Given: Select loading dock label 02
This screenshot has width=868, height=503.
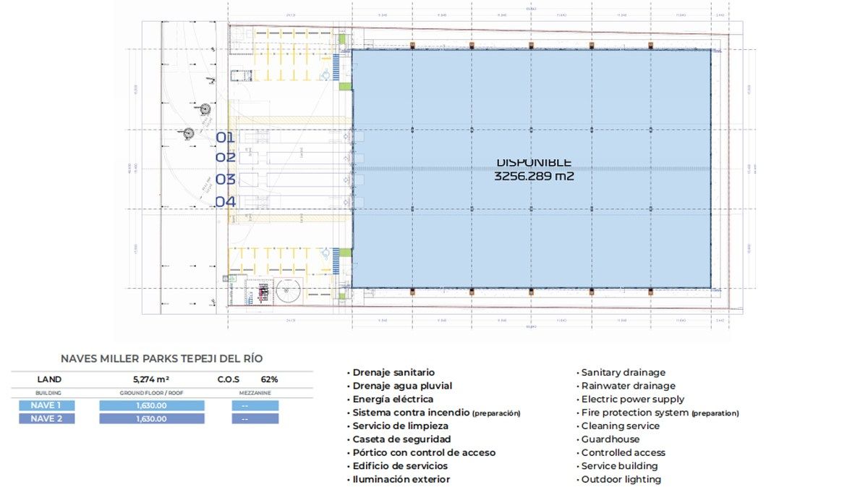Looking at the screenshot, I should click(226, 157).
